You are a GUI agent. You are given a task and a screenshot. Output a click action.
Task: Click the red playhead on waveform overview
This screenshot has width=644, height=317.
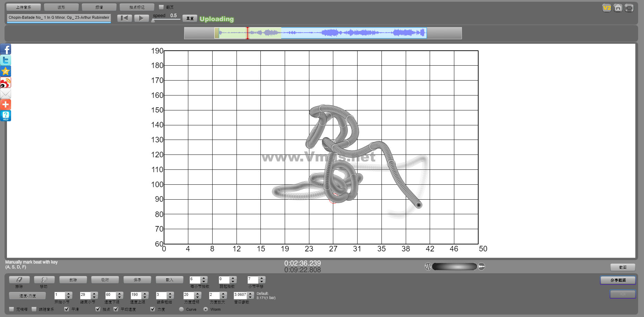coord(247,33)
